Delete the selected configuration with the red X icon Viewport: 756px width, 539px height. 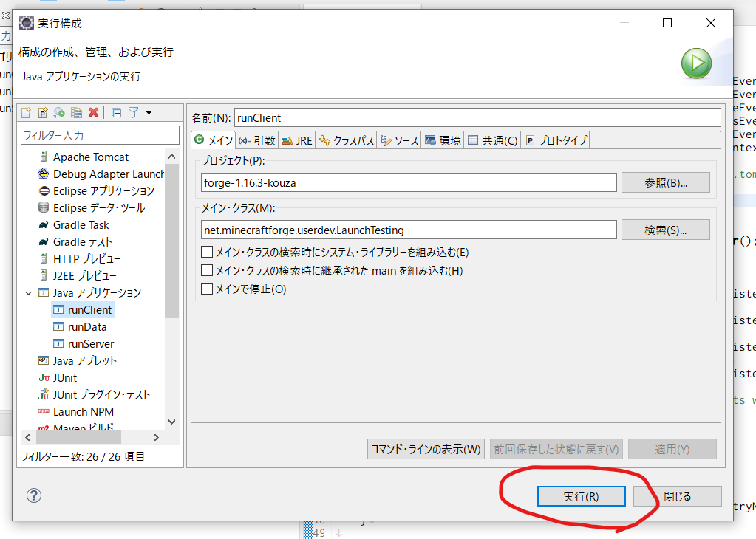94,113
